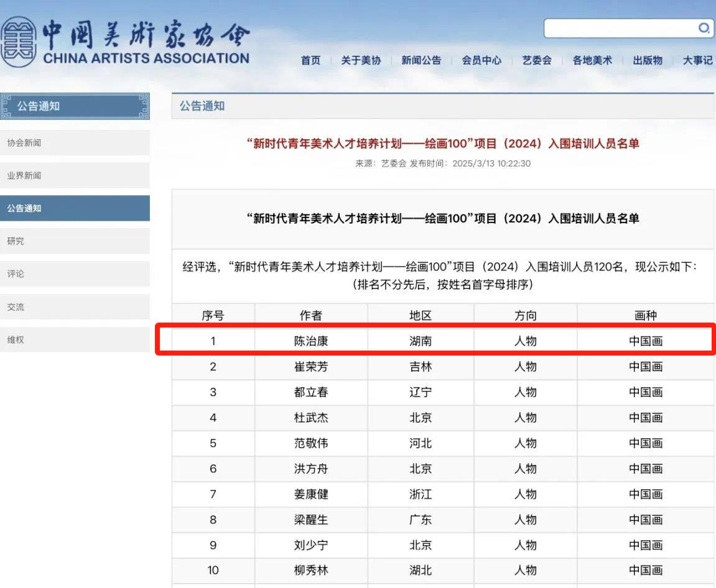Click the 出版物 navigation item
716x588 pixels.
[648, 60]
